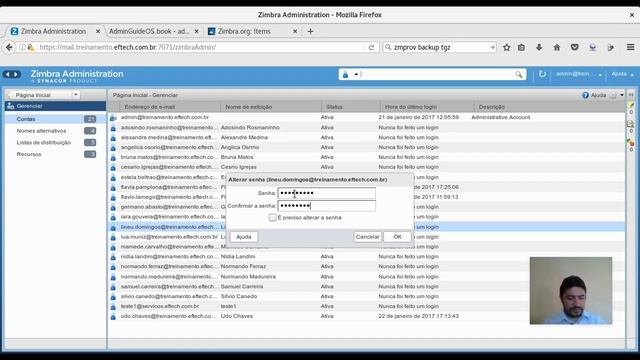
Task: Expand Página Inicial dropdown
Action: (76, 95)
